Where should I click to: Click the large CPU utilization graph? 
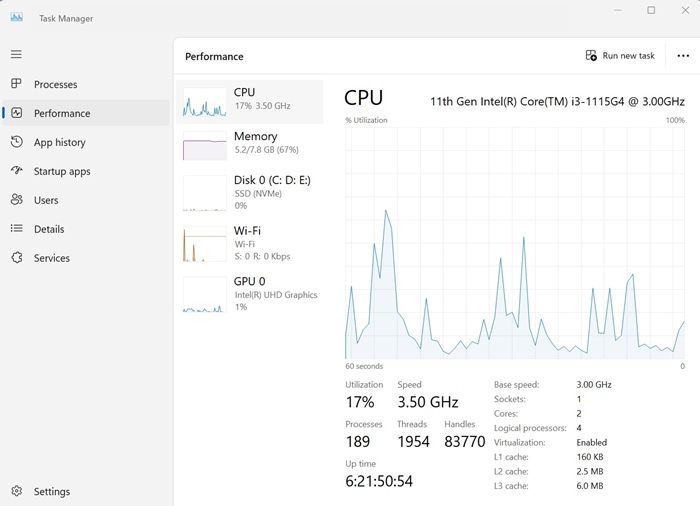[515, 243]
